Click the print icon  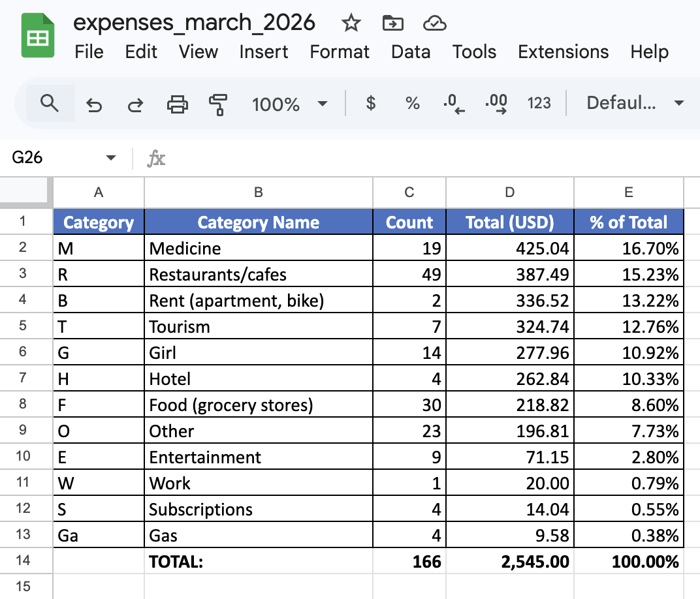[x=177, y=104]
